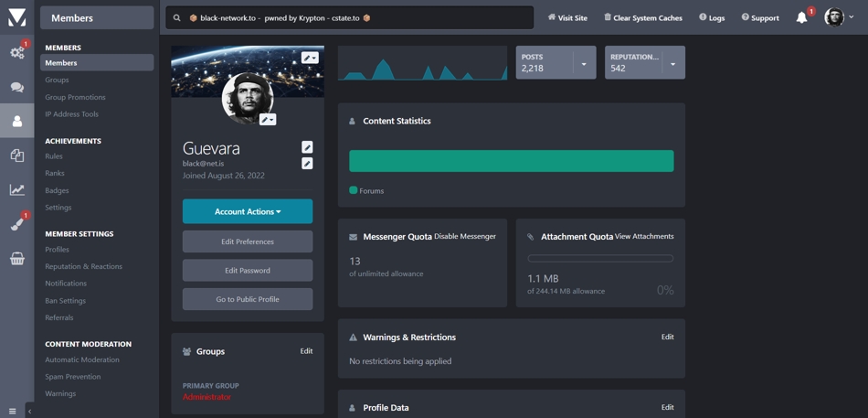The image size is (868, 418).
Task: Click the search input field
Action: 356,17
